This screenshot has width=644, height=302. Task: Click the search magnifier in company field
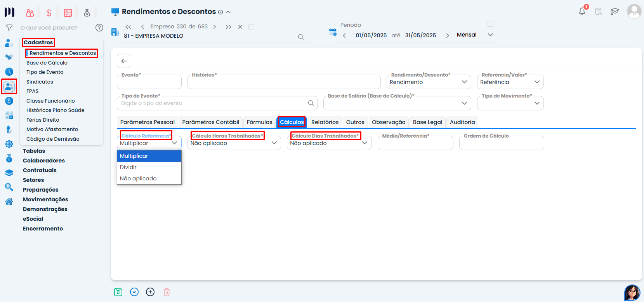300,37
